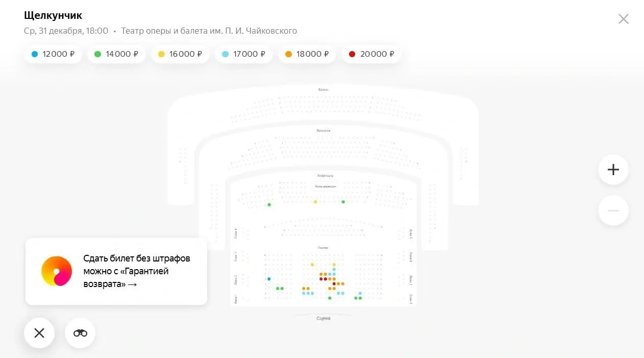Pick the single green seat in bottom parterre row center
This screenshot has width=644, height=358.
330,298
